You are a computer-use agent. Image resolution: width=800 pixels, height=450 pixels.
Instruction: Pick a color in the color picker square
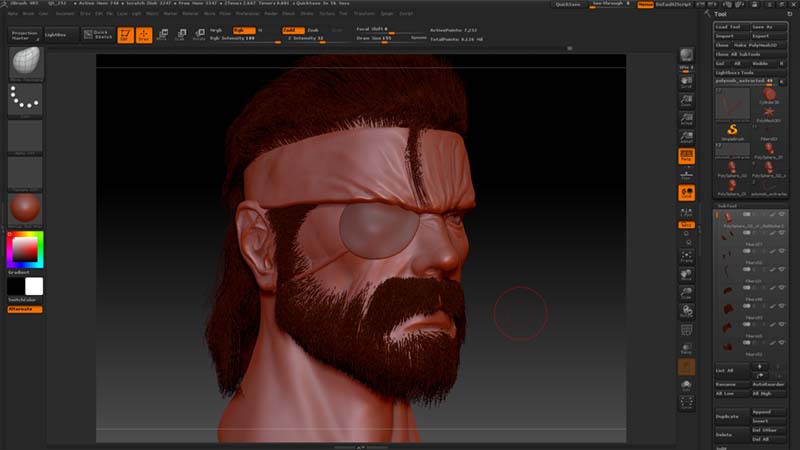point(25,248)
